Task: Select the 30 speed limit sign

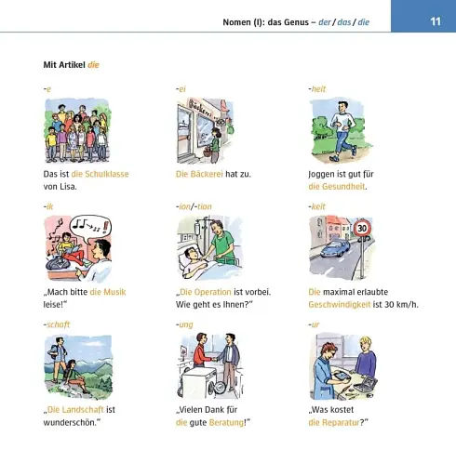Action: point(362,229)
